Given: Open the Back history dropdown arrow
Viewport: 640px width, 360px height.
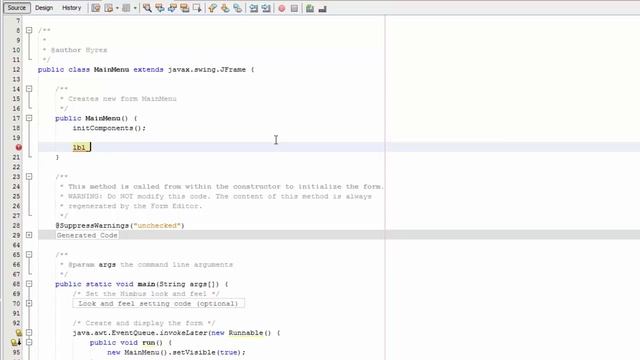Looking at the screenshot, I should point(117,8).
